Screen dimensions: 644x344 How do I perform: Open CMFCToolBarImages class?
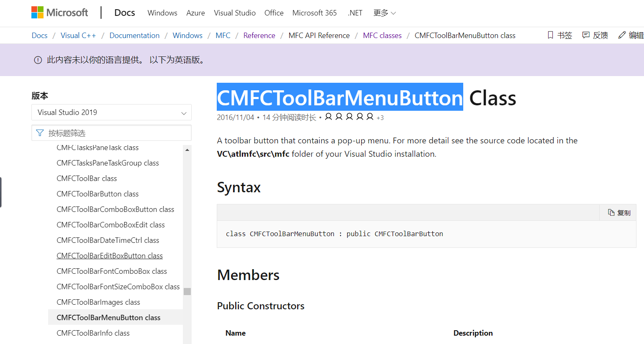(x=98, y=302)
